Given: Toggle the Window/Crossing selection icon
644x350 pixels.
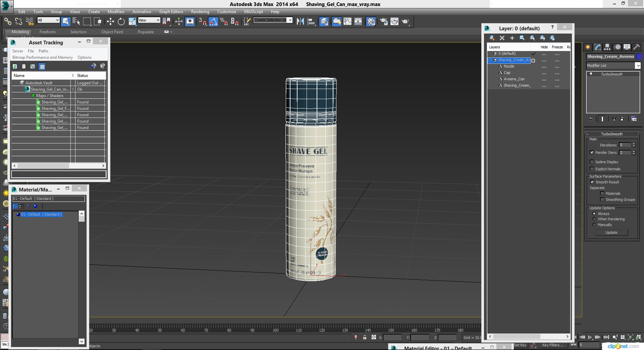Looking at the screenshot, I should [x=98, y=21].
